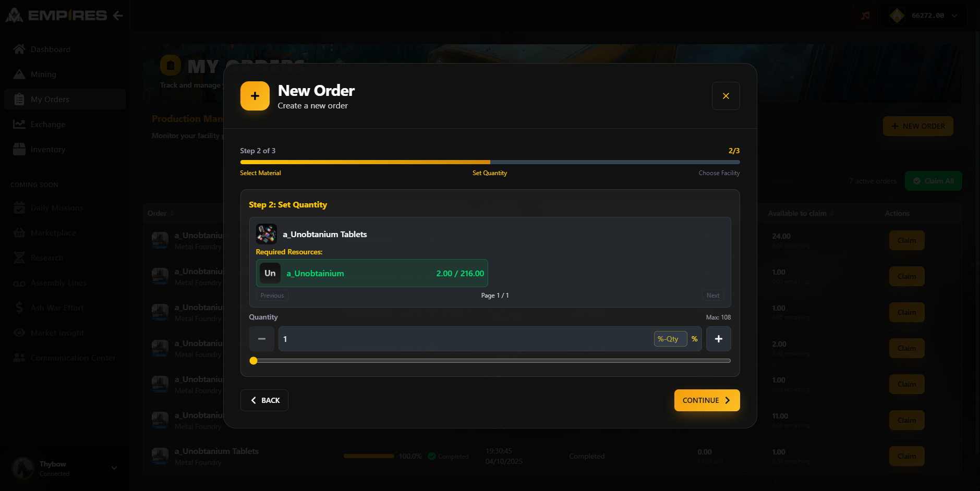The width and height of the screenshot is (980, 491).
Task: Toggle the music icon in top bar
Action: (865, 16)
